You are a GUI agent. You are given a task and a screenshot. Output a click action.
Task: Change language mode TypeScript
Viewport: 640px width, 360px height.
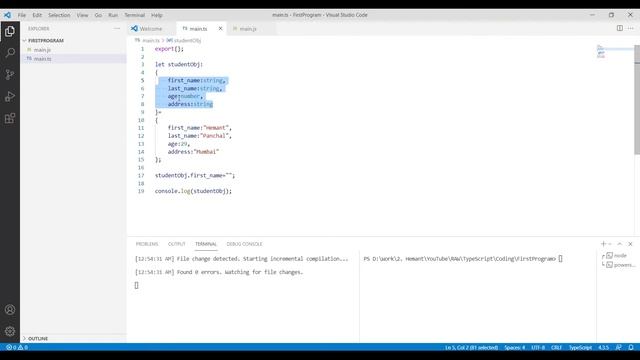[x=580, y=347]
